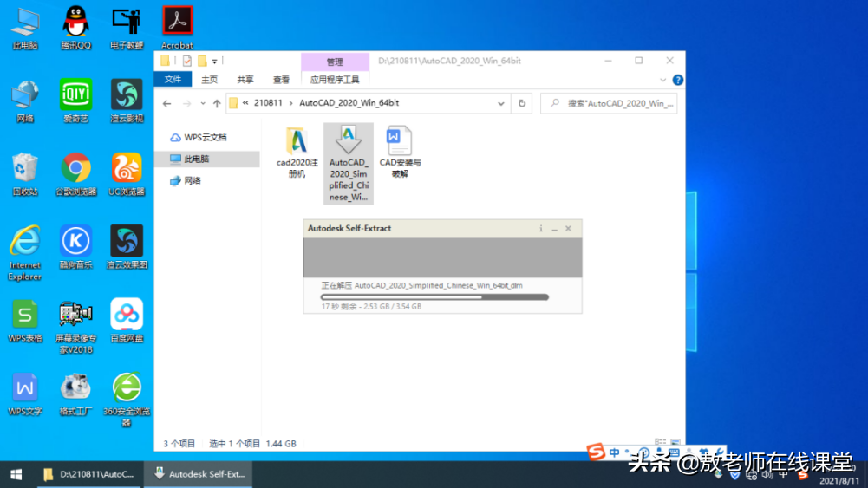Image resolution: width=868 pixels, height=488 pixels.
Task: Click the taskbar date 2021/8/11
Action: pyautogui.click(x=839, y=481)
